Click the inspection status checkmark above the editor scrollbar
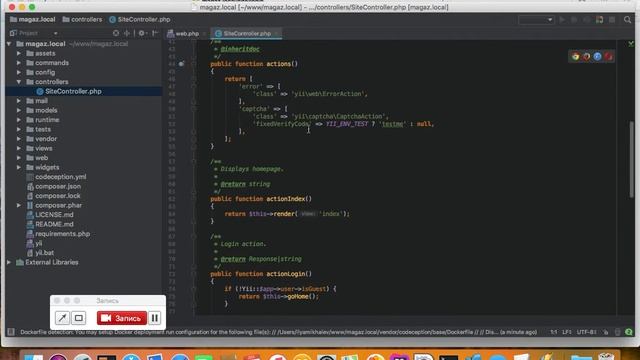The height and width of the screenshot is (360, 640). pos(631,43)
